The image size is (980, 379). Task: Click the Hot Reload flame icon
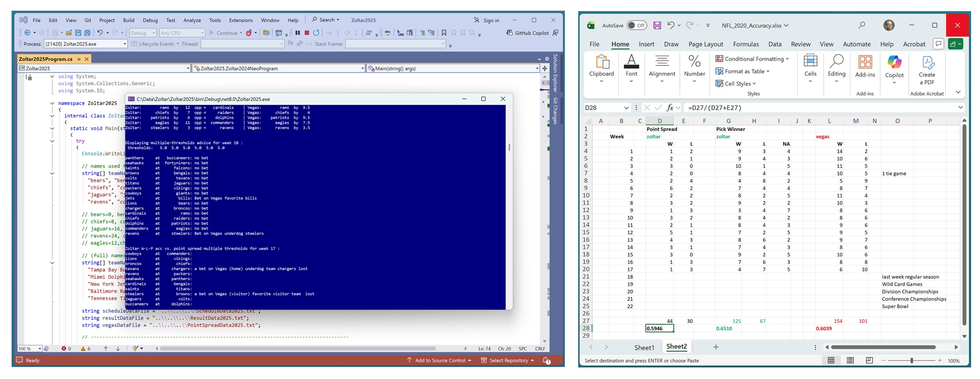tap(249, 33)
